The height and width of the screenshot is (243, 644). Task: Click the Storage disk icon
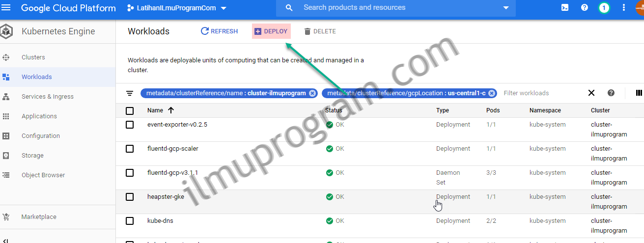(x=6, y=156)
